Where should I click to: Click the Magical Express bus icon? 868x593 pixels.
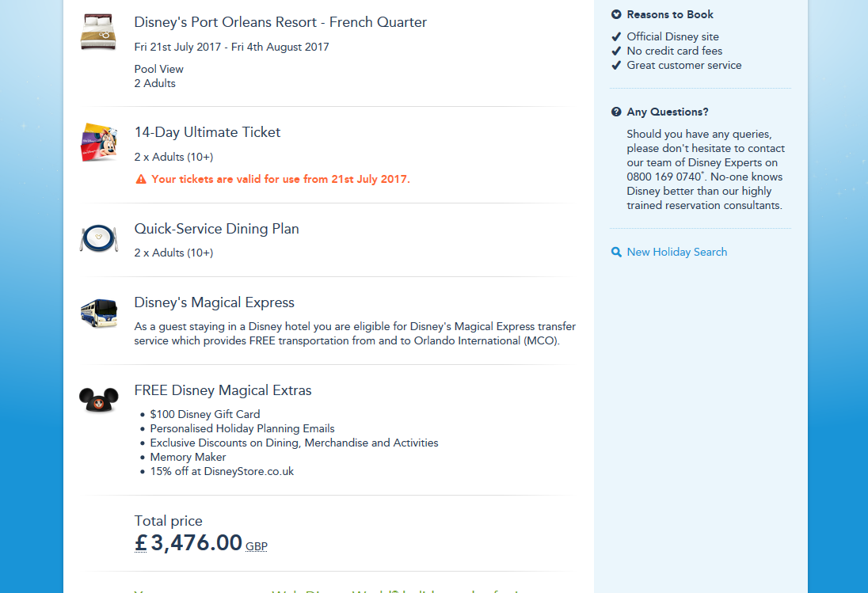(99, 312)
